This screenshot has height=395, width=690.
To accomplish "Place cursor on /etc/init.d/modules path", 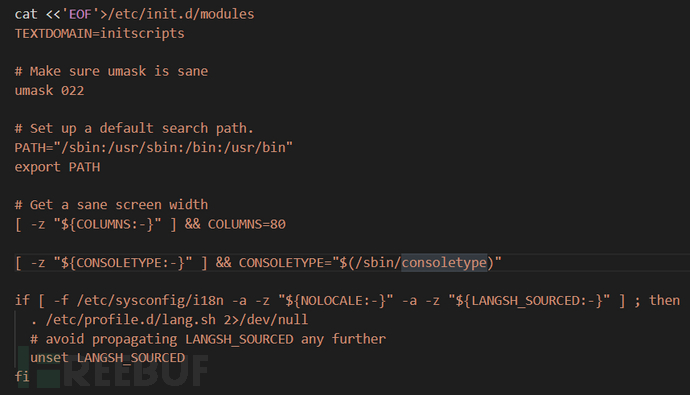I will (181, 14).
